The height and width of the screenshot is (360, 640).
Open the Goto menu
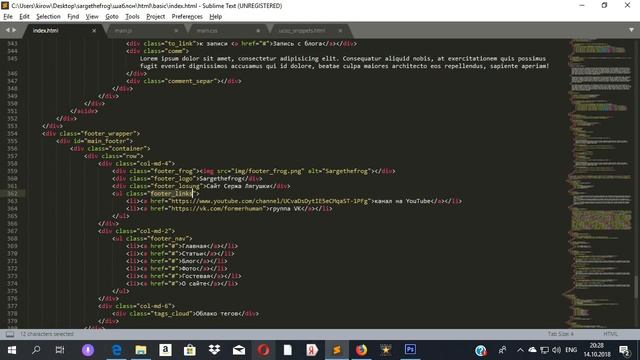(x=111, y=16)
